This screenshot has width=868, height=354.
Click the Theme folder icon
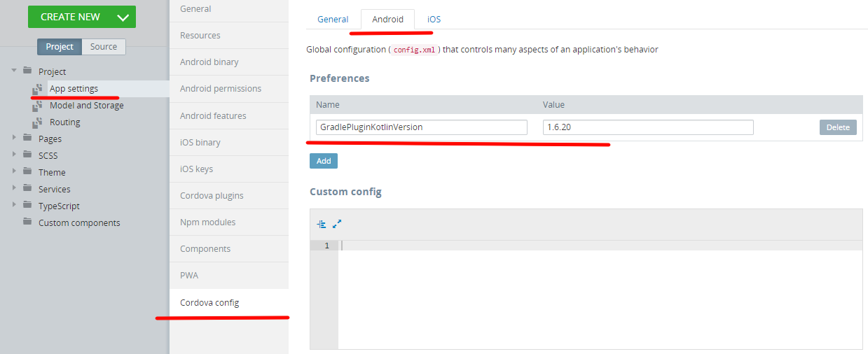pyautogui.click(x=27, y=171)
